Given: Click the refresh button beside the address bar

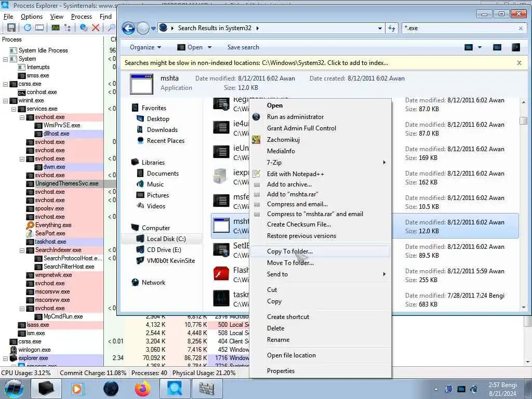Looking at the screenshot, I should click(392, 28).
